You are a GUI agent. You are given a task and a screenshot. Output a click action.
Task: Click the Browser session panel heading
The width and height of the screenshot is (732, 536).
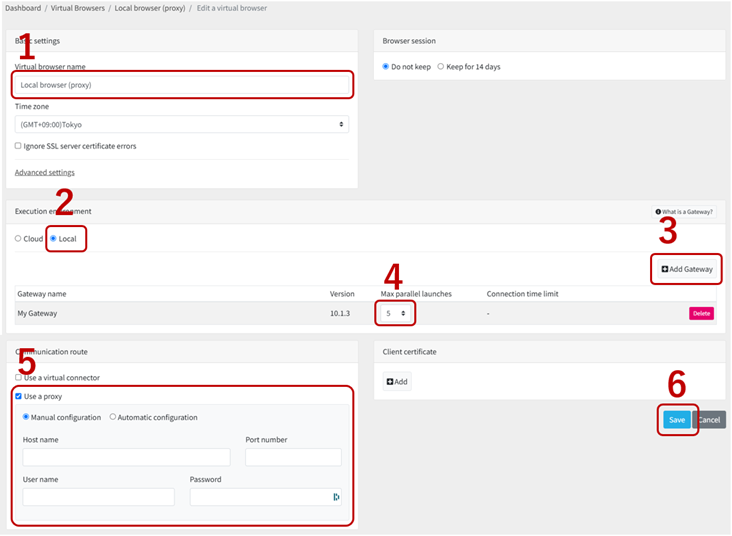pos(409,41)
